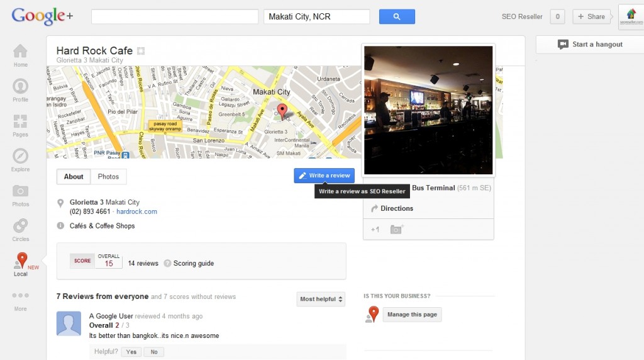Mark the review as not helpful with No
The height and width of the screenshot is (360, 644).
[154, 352]
